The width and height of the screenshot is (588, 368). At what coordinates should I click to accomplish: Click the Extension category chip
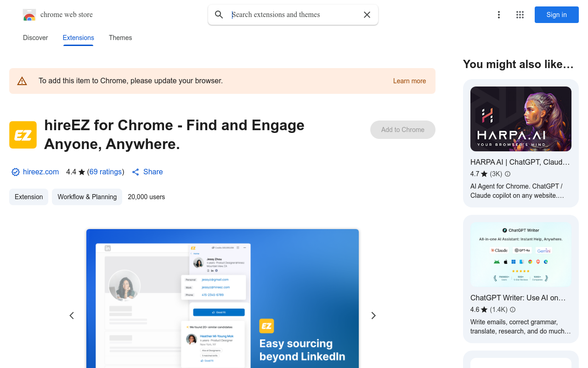click(28, 197)
